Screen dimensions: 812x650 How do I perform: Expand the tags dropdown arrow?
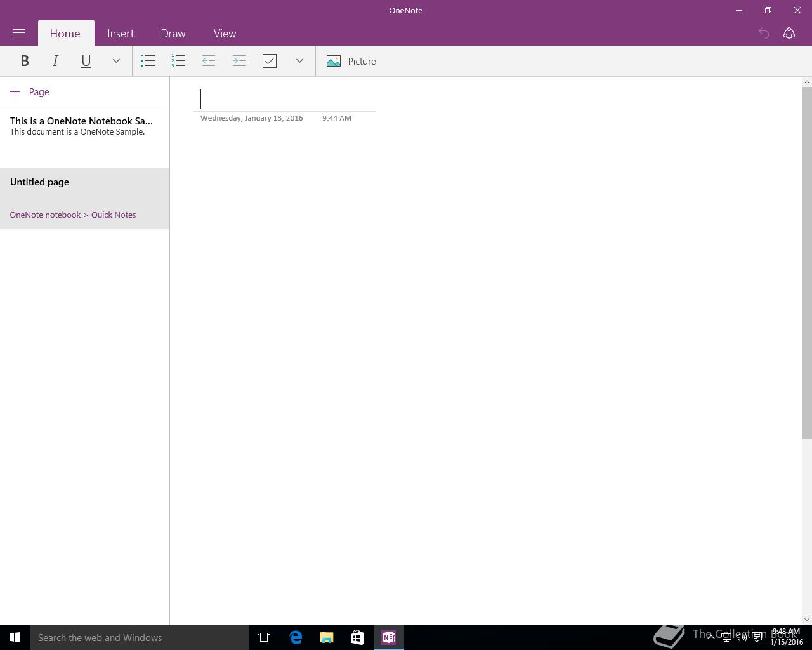[299, 61]
